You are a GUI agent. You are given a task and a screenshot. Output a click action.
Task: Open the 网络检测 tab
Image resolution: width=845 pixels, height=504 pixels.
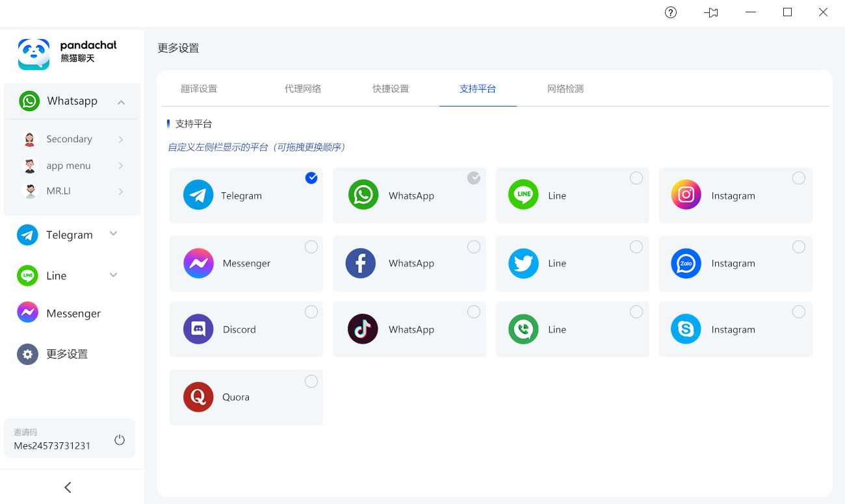coord(565,89)
